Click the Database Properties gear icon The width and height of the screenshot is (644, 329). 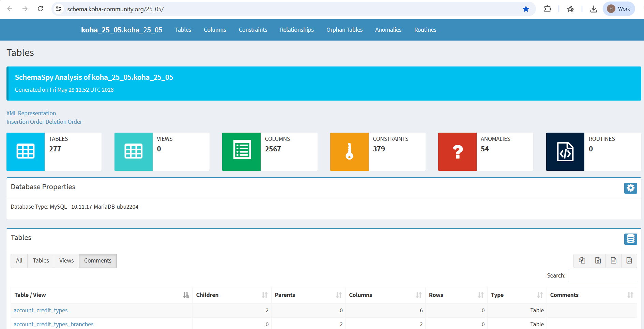click(x=630, y=188)
